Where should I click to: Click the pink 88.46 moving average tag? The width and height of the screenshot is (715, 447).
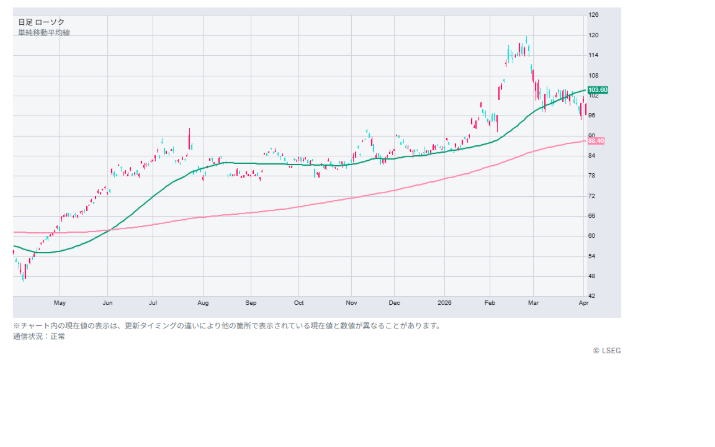pos(596,141)
